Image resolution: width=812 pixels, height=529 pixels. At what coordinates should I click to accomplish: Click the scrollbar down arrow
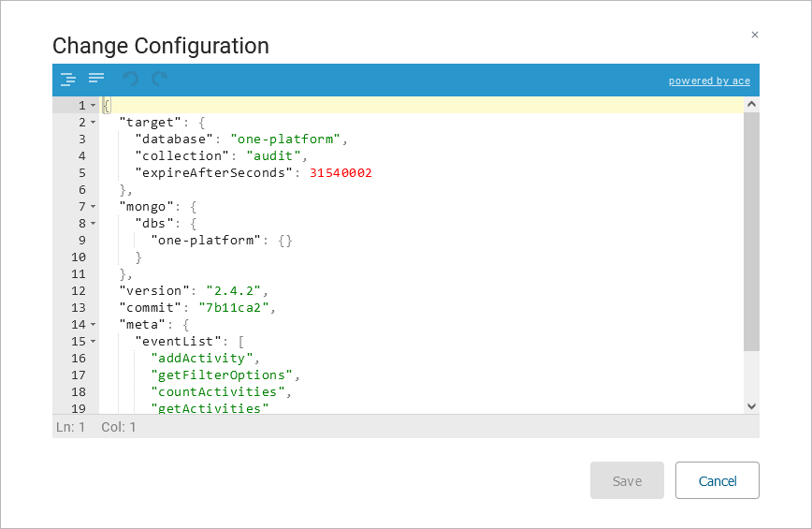(751, 405)
